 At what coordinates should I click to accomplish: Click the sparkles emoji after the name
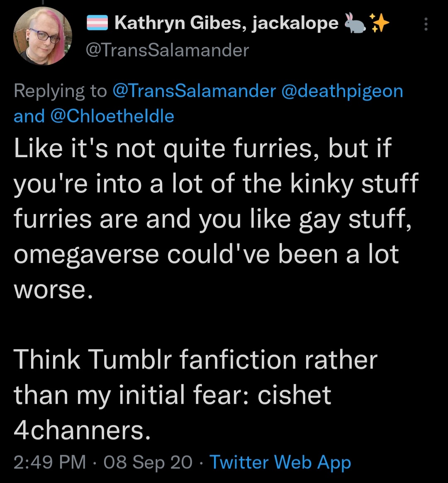click(x=379, y=23)
